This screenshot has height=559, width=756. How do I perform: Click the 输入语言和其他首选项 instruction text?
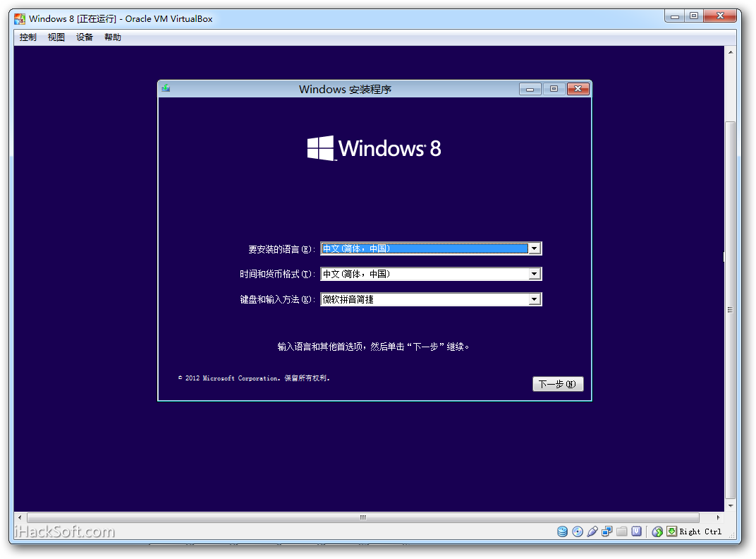(373, 347)
